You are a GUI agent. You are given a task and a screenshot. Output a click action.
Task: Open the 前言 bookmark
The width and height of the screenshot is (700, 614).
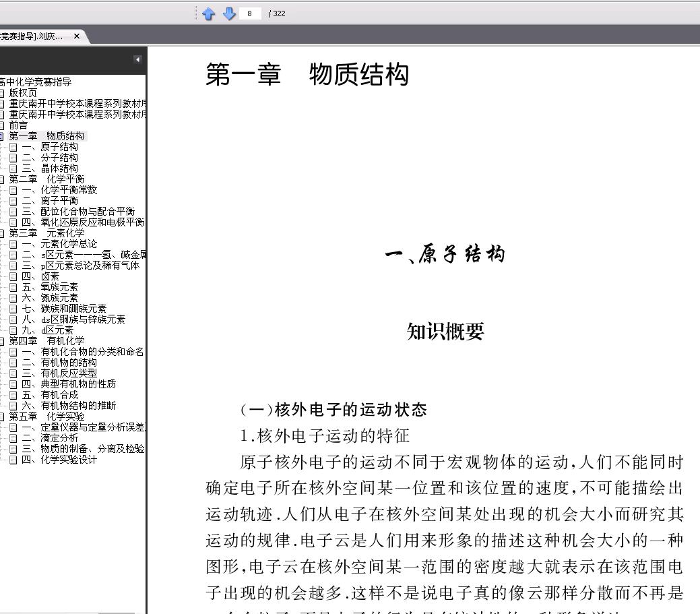pyautogui.click(x=18, y=125)
